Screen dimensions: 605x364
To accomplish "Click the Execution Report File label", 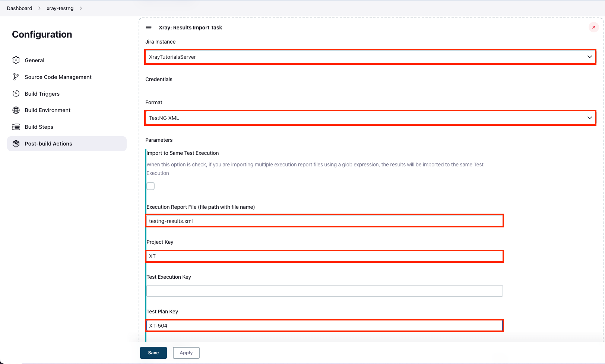I will coord(201,207).
